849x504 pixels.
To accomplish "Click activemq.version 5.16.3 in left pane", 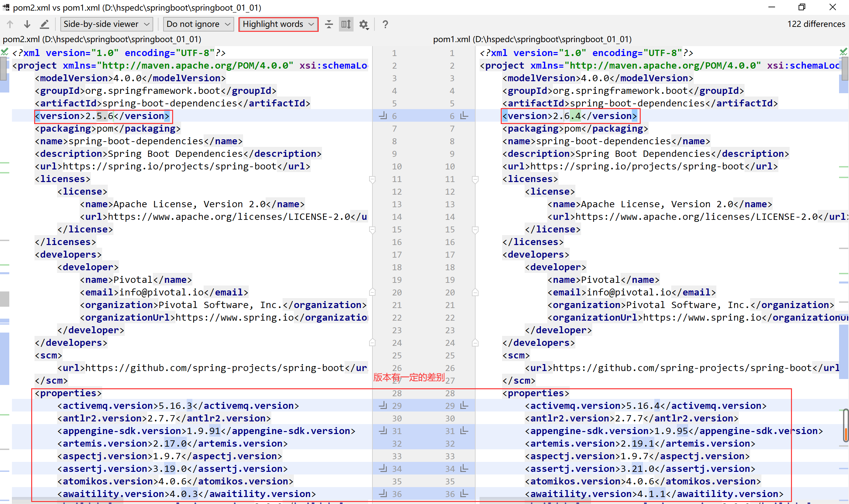I will tap(178, 406).
